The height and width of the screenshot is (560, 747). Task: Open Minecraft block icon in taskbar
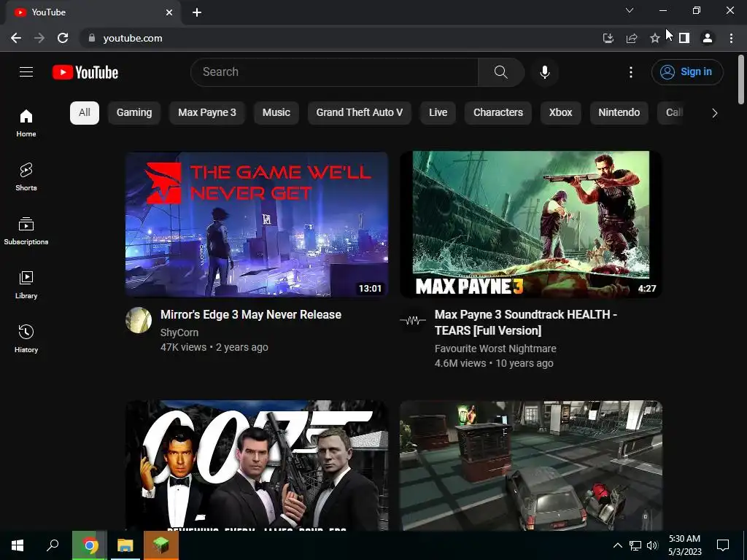(161, 545)
